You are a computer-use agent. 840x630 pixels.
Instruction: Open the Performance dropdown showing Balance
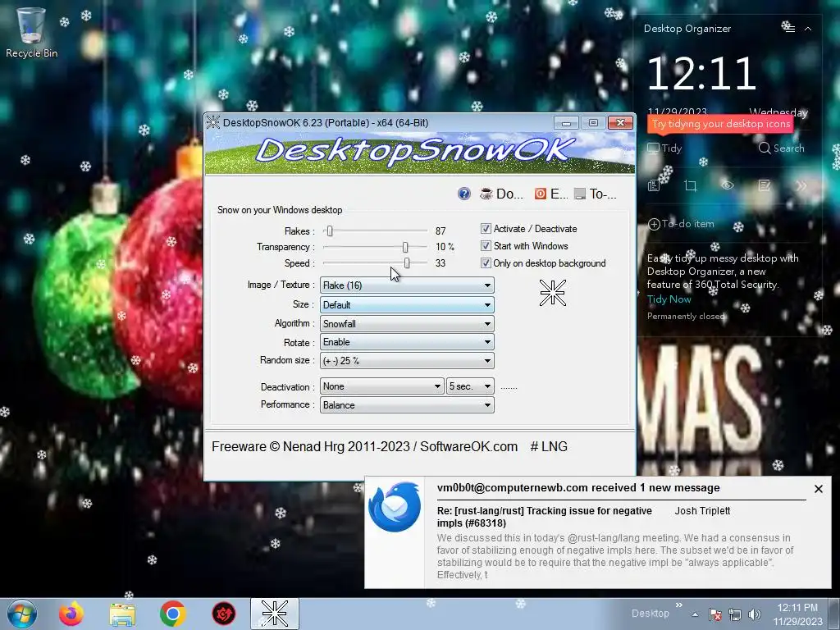pyautogui.click(x=407, y=405)
